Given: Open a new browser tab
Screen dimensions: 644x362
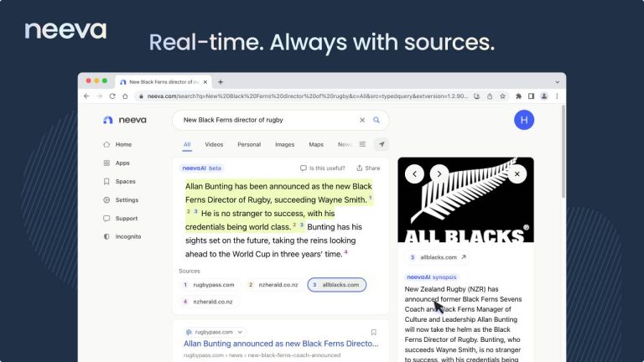Looking at the screenshot, I should click(x=221, y=82).
